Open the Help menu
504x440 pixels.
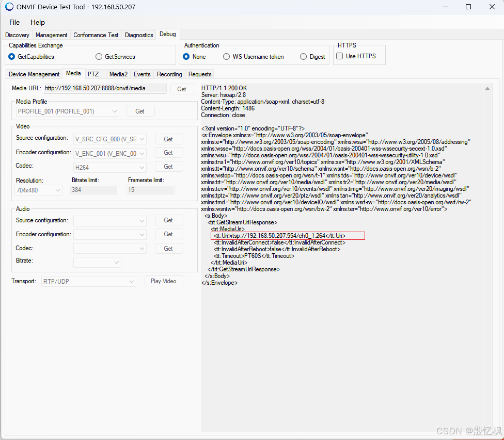[x=38, y=22]
